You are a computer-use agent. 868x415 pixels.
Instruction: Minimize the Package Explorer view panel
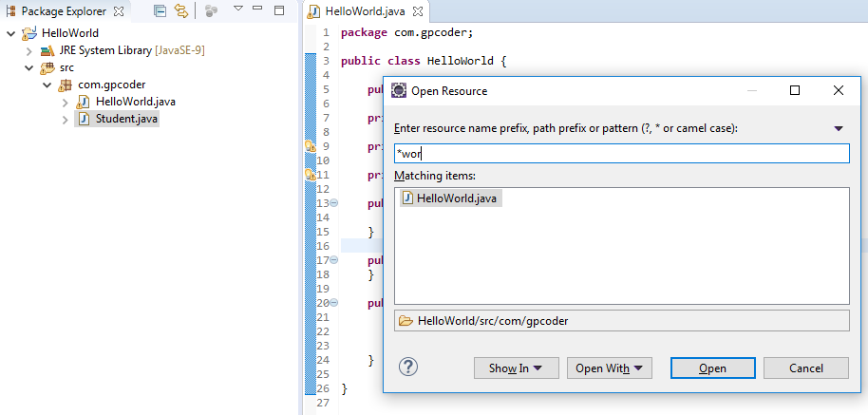[x=257, y=10]
